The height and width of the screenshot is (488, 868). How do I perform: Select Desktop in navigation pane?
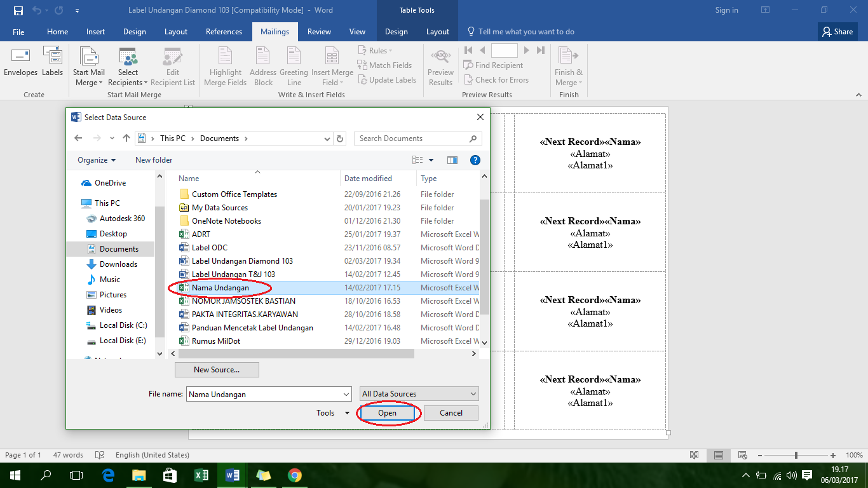113,234
